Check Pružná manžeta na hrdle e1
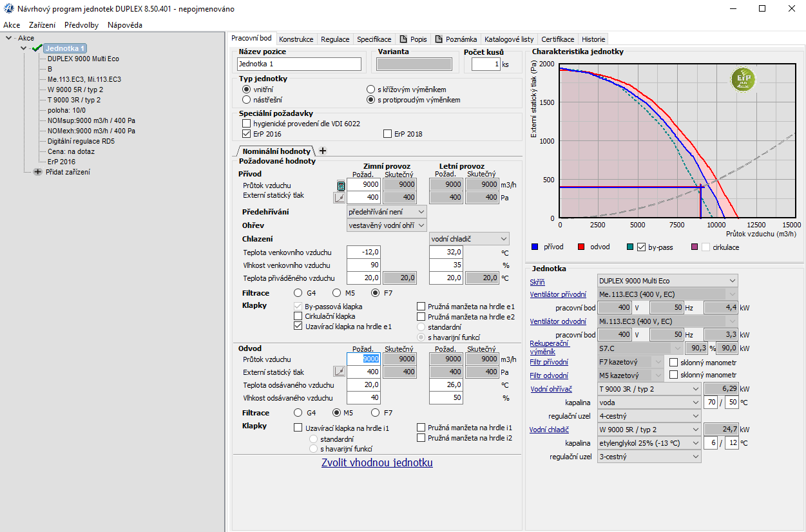Screen dimensions: 806x532 421,307
